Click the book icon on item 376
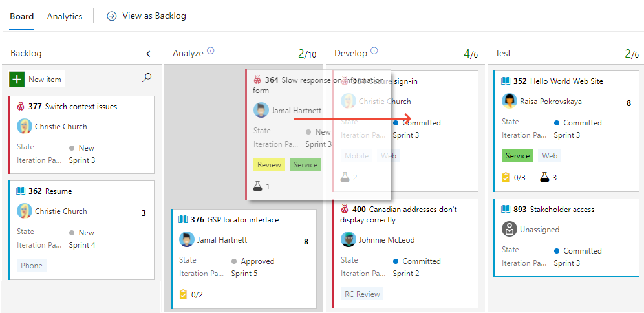This screenshot has height=313, width=644. [183, 219]
